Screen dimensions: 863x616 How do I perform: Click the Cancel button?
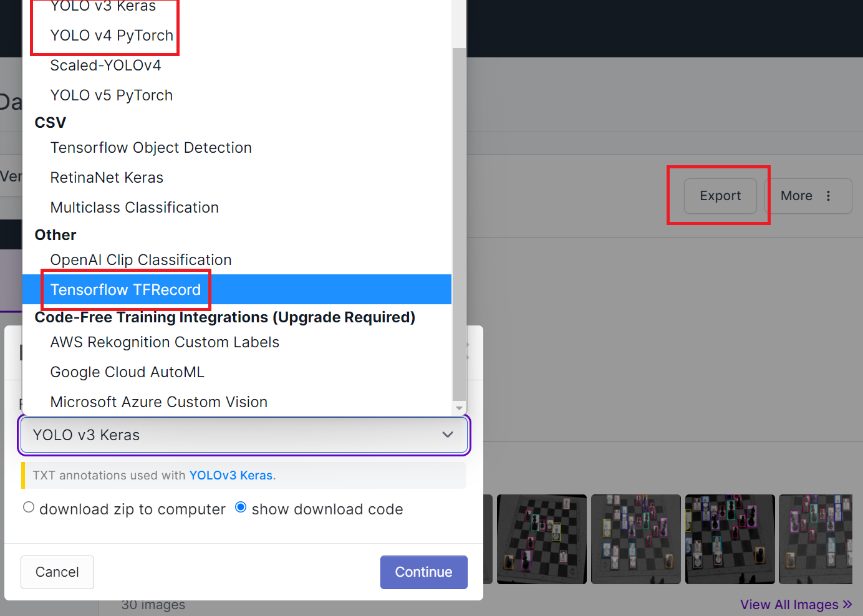click(57, 572)
